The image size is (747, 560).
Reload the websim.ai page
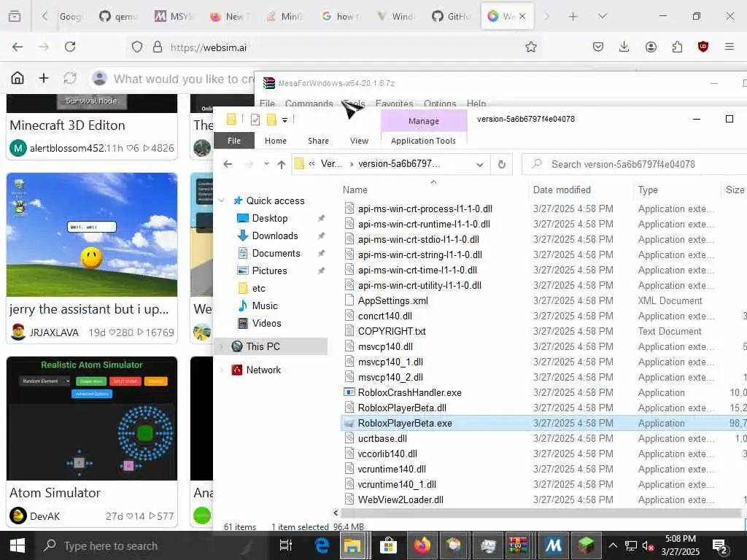point(70,47)
